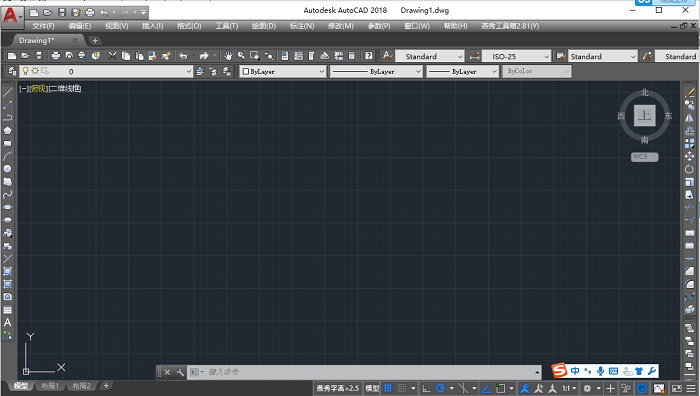The height and width of the screenshot is (396, 700).
Task: Open the 燕秀工具箱2.81(Y) menu
Action: pos(510,26)
